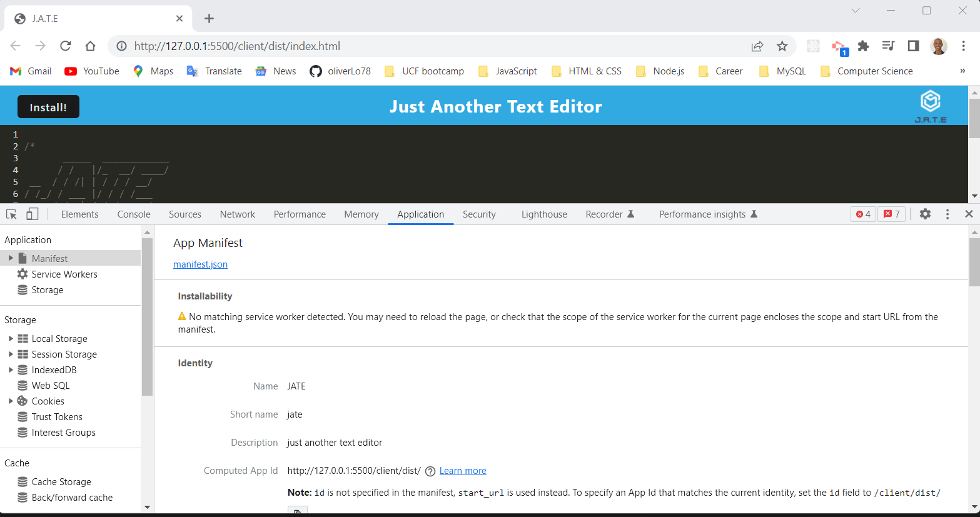The image size is (980, 517).
Task: Select the Inspect element picker icon
Action: pyautogui.click(x=10, y=214)
